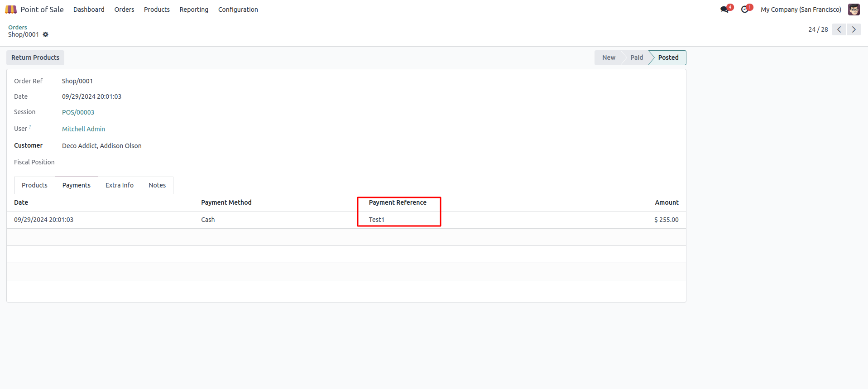868x389 pixels.
Task: Click the User field help question mark
Action: tap(30, 127)
